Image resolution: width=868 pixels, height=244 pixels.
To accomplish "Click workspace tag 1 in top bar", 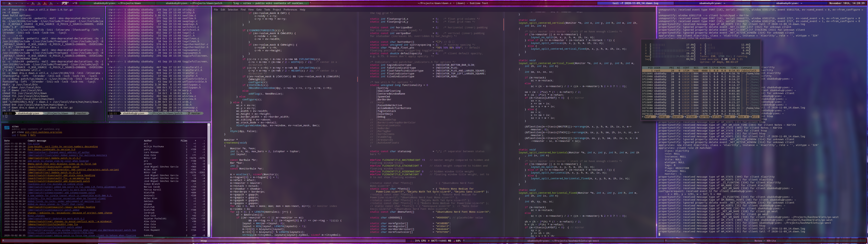I will [10, 3].
